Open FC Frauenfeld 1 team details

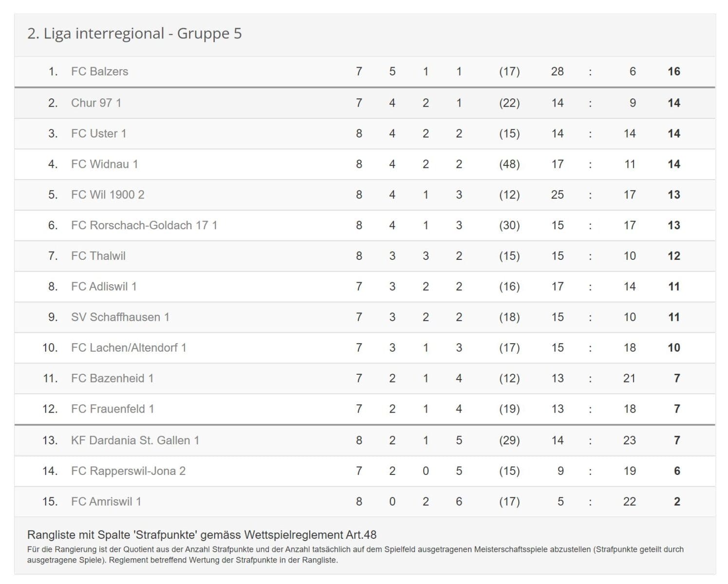112,409
